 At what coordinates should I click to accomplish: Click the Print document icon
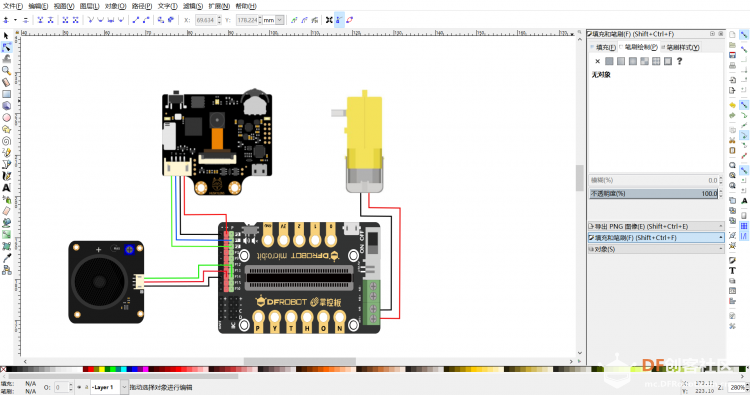click(x=732, y=66)
